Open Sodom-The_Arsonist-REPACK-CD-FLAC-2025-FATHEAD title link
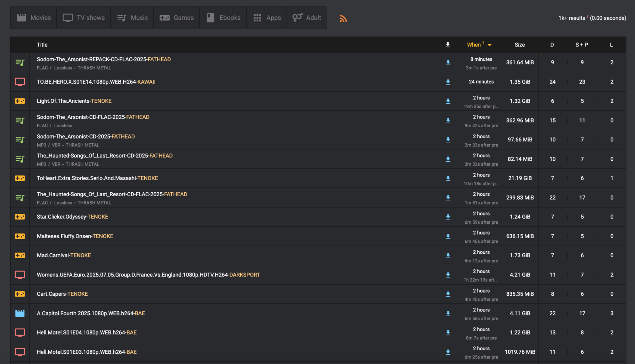This screenshot has width=635, height=364. click(x=104, y=59)
